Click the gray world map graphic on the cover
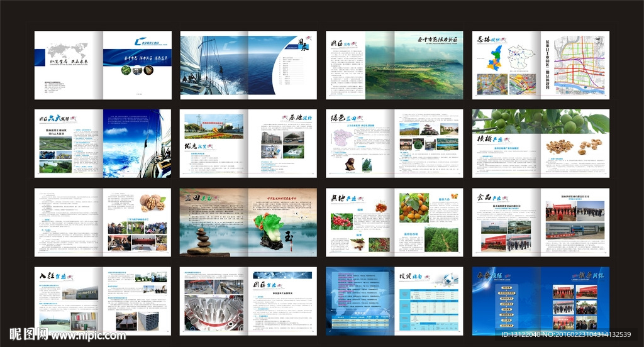Image resolution: width=644 pixels, height=347 pixels. tap(67, 50)
